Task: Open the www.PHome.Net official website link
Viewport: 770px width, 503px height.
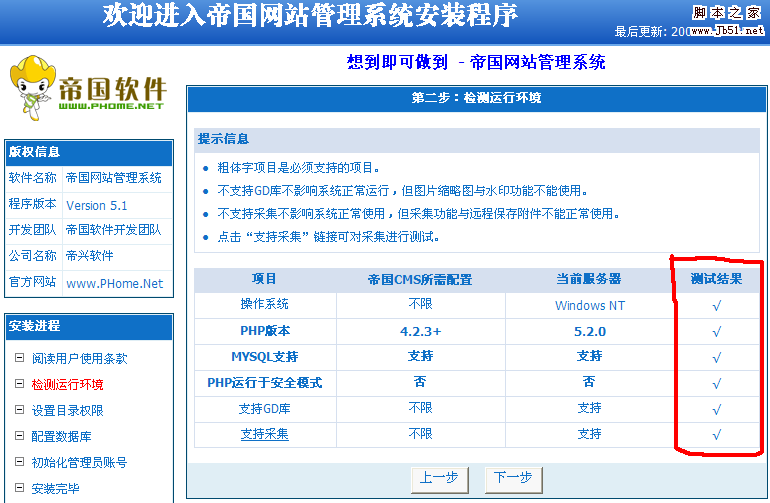Action: (x=114, y=283)
